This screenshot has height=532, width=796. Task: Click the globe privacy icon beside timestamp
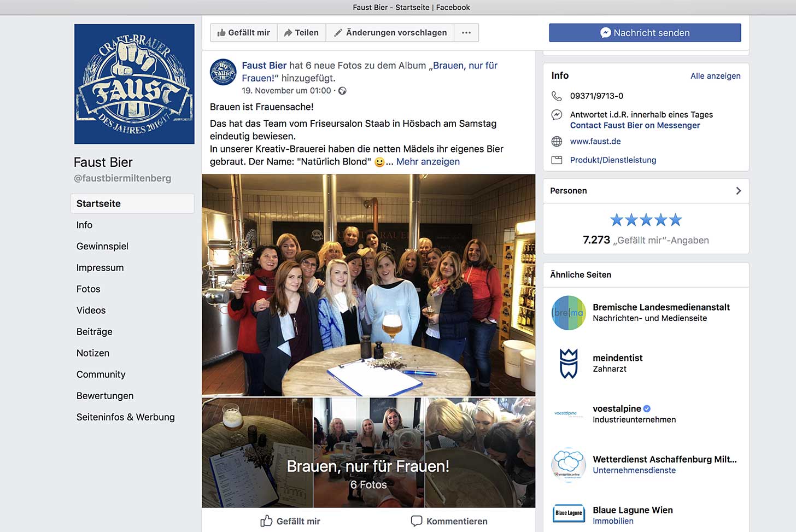click(342, 91)
